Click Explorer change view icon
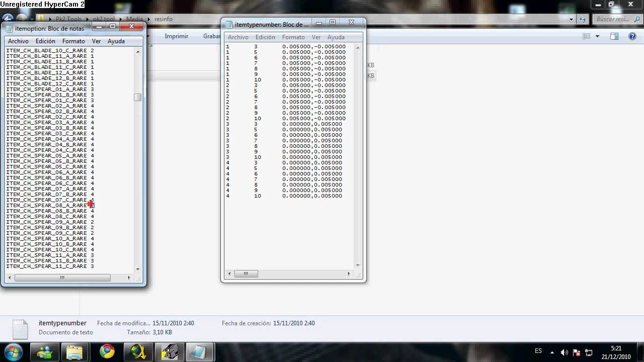This screenshot has width=644, height=362. coord(587,36)
